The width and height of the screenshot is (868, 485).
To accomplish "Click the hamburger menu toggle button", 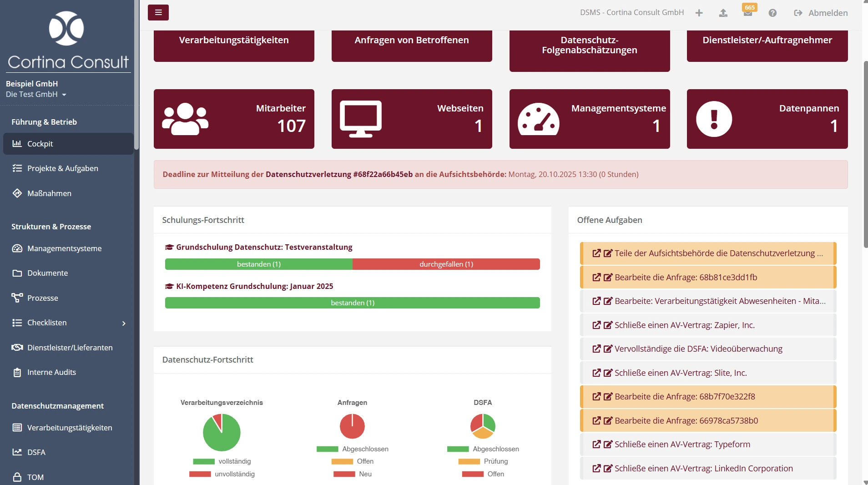I will tap(158, 12).
